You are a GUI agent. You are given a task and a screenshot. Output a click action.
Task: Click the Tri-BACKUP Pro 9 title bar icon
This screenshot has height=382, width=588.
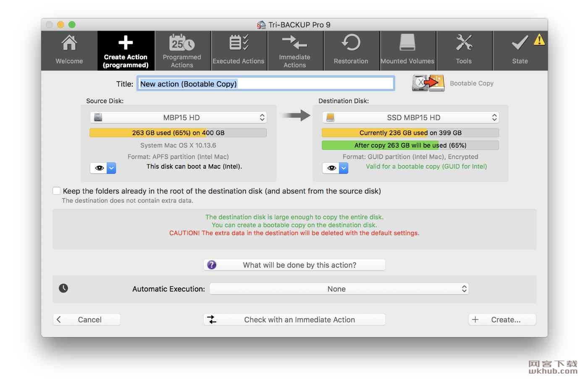[261, 25]
